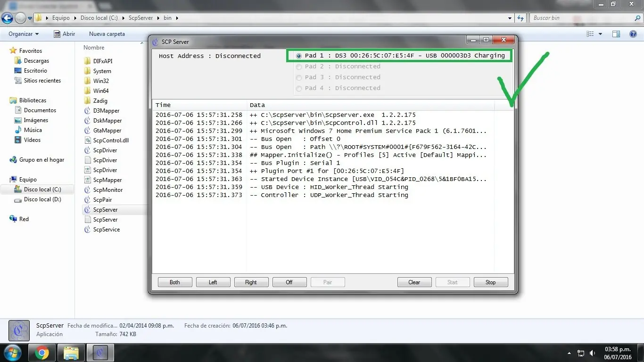Open Grupo en el hogar

(41, 160)
